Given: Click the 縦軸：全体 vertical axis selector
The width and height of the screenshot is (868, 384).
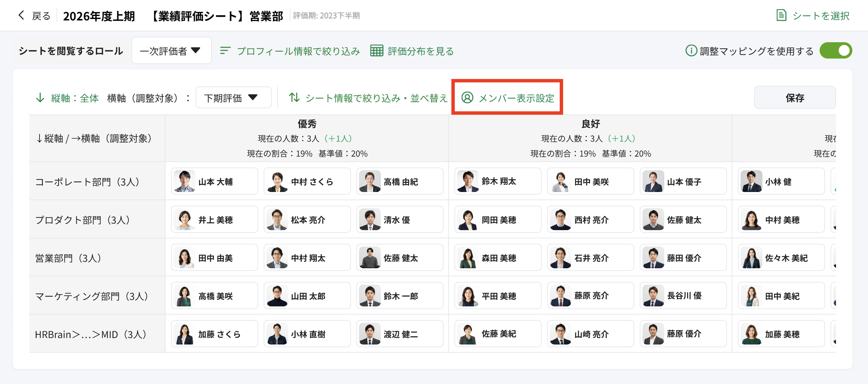Looking at the screenshot, I should click(x=75, y=98).
